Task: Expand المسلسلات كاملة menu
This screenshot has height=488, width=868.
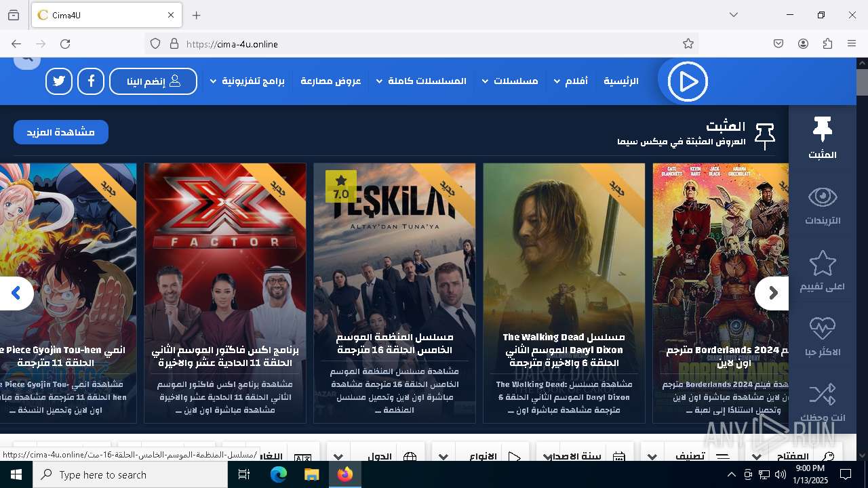Action: point(421,81)
